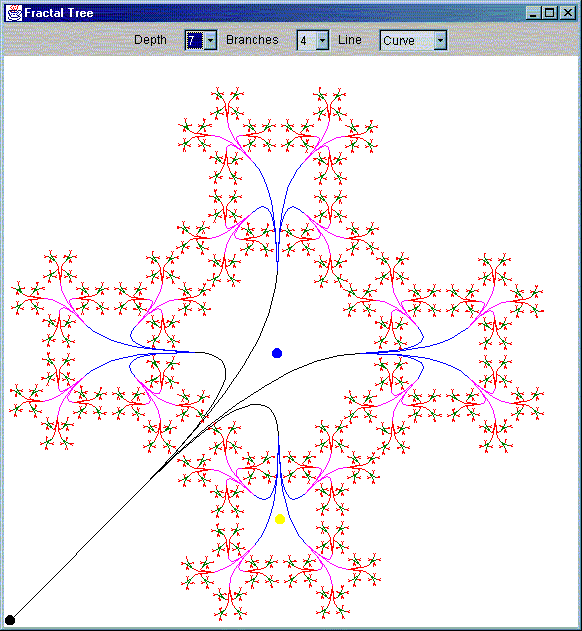582x631 pixels.
Task: Click the Fractal Tree title bar text
Action: (59, 13)
